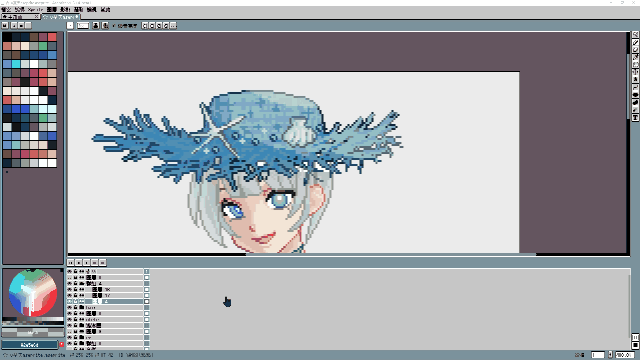Toggle eye visibility of the highlighted layer
640x360 pixels.
(x=69, y=301)
